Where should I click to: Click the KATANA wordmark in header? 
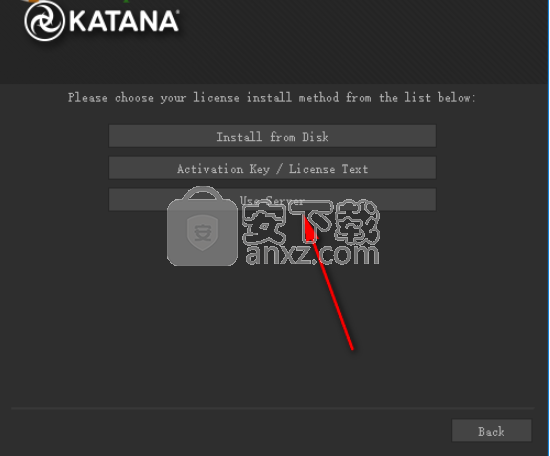125,21
